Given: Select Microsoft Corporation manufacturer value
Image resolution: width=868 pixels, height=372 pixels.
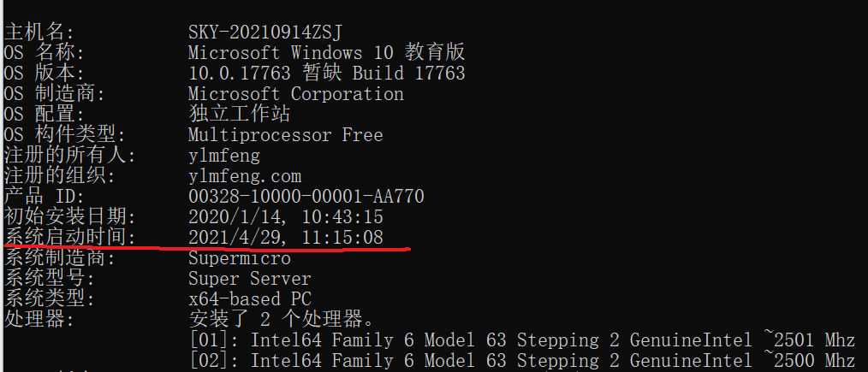Looking at the screenshot, I should pos(295,94).
